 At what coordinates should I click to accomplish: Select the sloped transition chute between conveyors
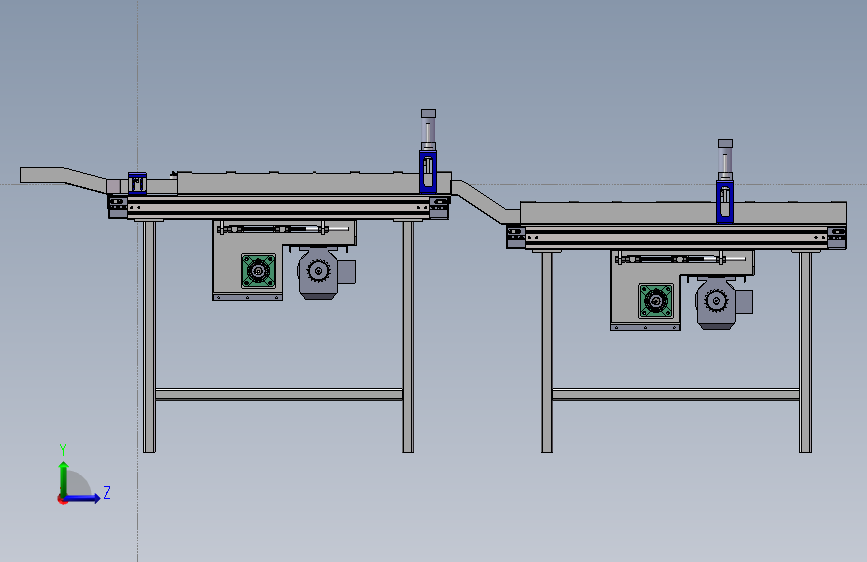(x=484, y=200)
